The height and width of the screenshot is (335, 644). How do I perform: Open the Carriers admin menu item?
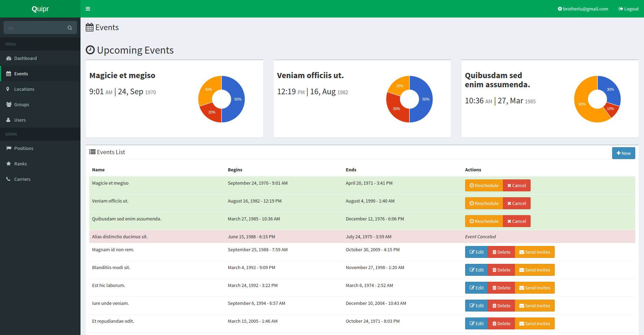click(40, 179)
